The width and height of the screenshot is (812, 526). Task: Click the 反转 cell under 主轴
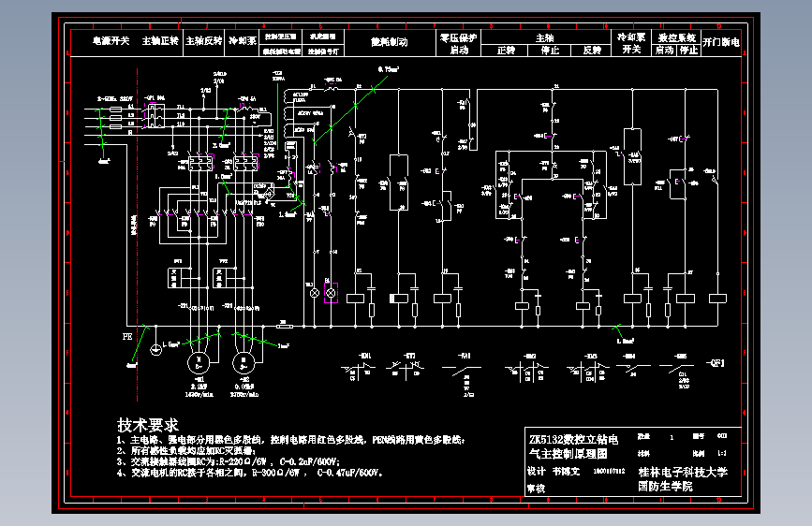coord(591,51)
